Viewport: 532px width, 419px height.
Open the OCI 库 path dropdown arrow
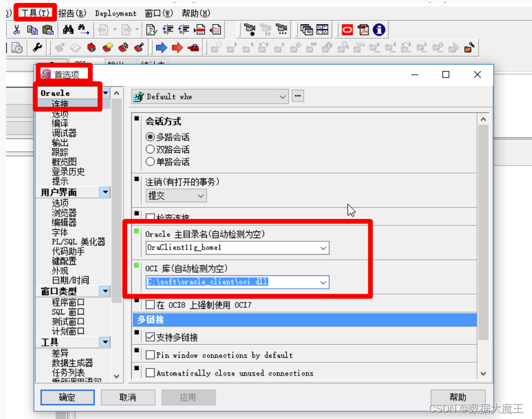(x=323, y=283)
